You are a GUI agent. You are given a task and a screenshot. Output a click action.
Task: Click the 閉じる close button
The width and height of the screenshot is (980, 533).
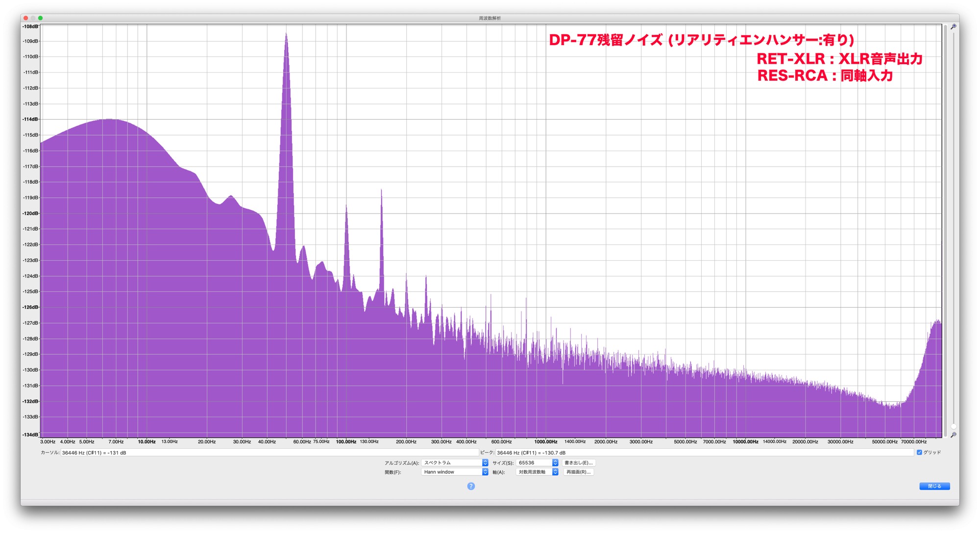tap(934, 486)
